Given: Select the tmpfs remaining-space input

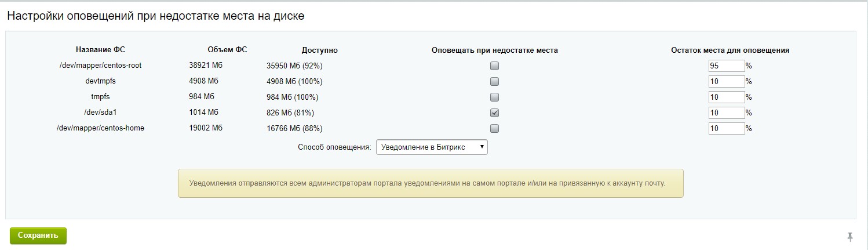Looking at the screenshot, I should click(726, 97).
